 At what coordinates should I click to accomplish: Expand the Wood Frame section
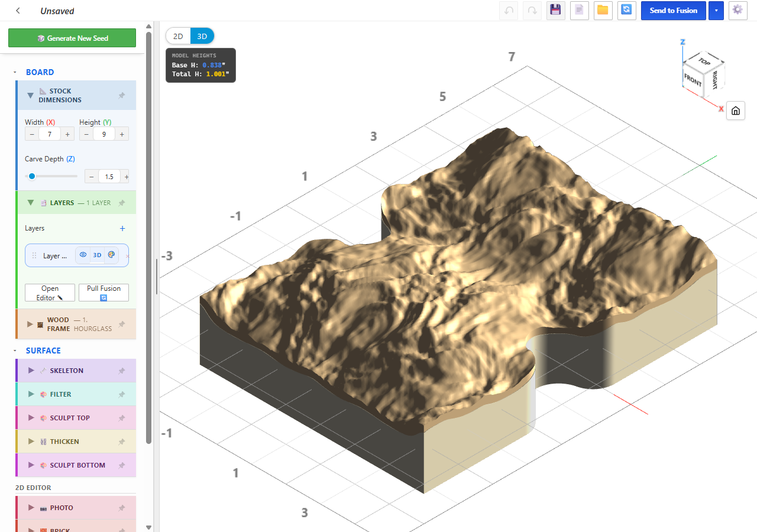[x=30, y=324]
